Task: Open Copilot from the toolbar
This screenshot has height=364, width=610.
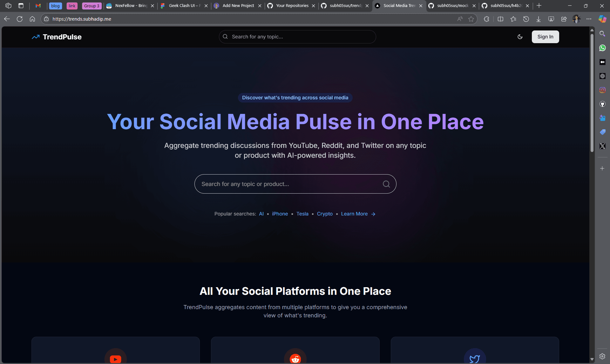Action: pos(602,19)
